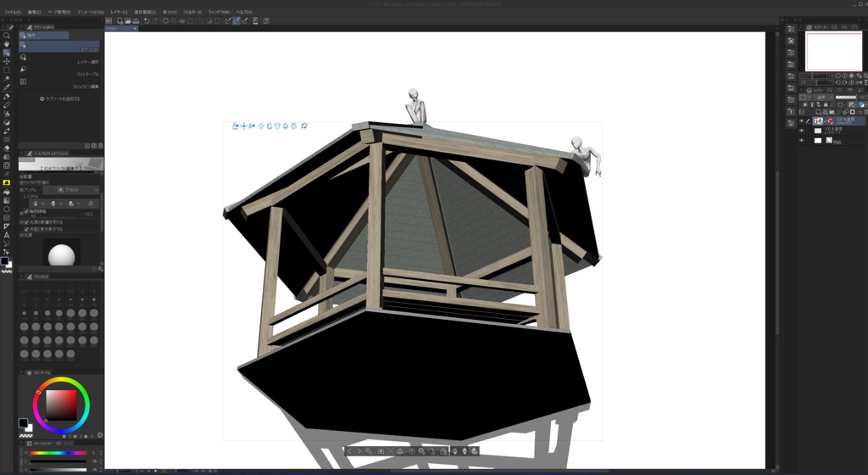This screenshot has height=475, width=868.
Task: Toggle visibility of the paper (用紙) layer
Action: click(801, 141)
